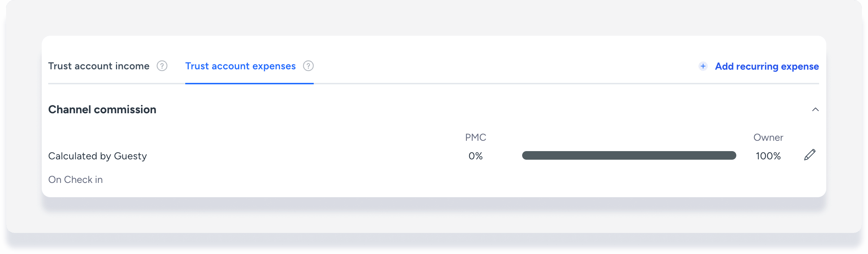Click the plus icon for recurring expense
Screen dimensions: 868x254
703,66
